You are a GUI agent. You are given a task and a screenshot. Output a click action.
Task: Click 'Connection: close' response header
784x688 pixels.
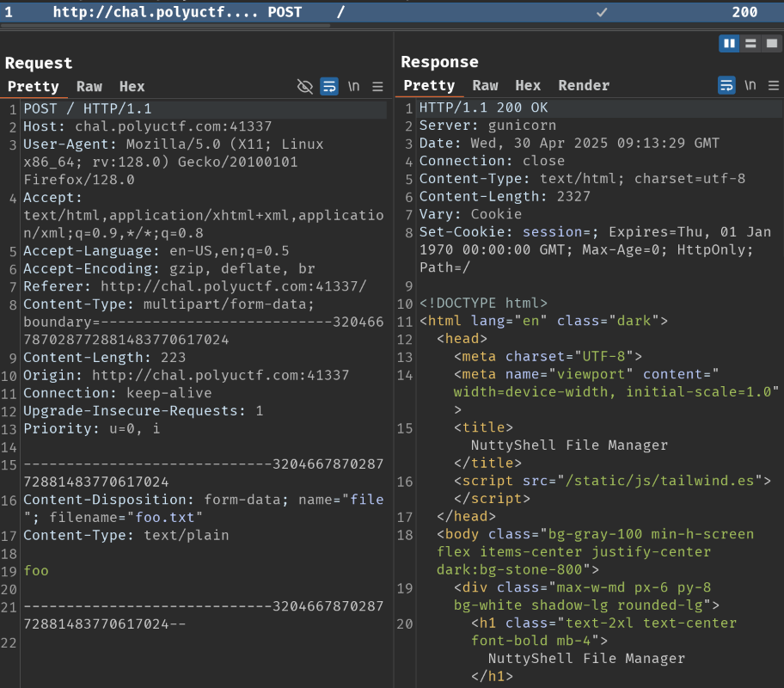click(492, 161)
